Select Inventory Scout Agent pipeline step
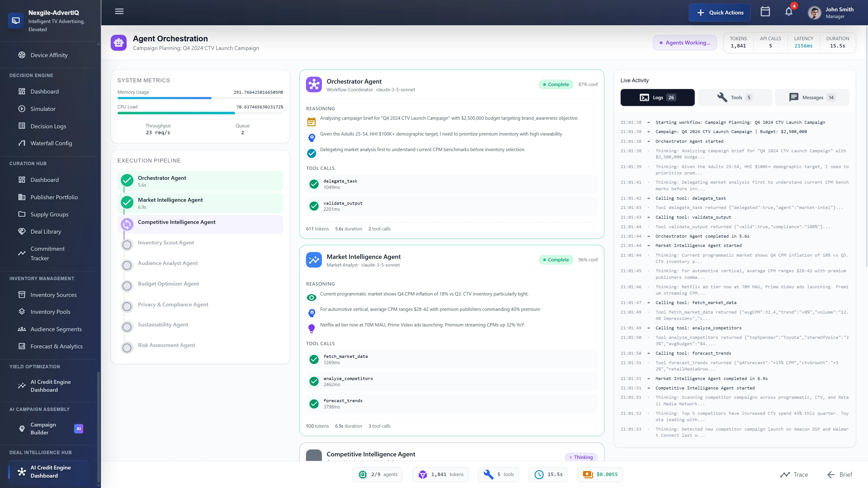The width and height of the screenshot is (868, 488). coord(166,243)
